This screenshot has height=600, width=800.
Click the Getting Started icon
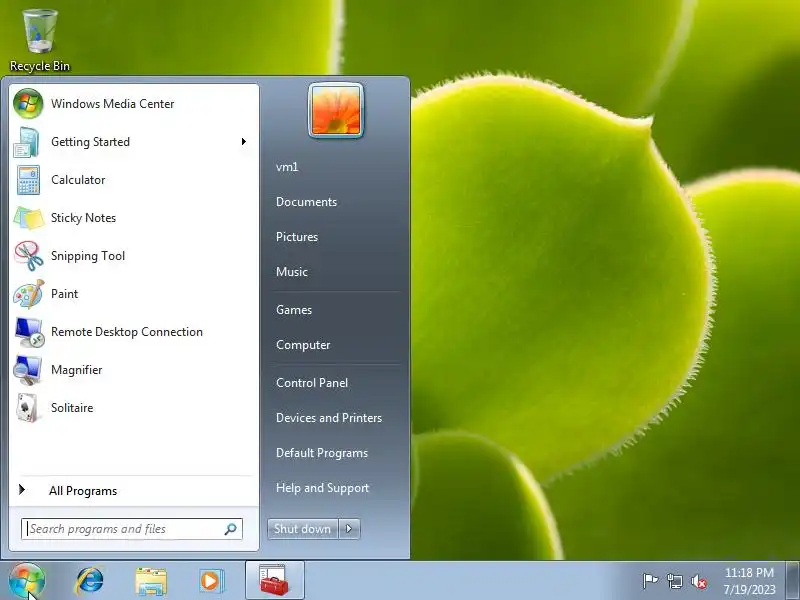27,142
